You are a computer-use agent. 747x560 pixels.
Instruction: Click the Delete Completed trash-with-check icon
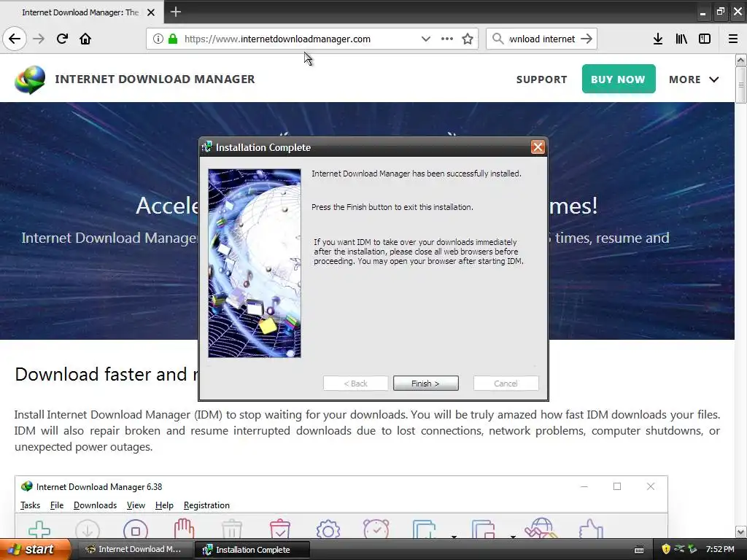(280, 529)
